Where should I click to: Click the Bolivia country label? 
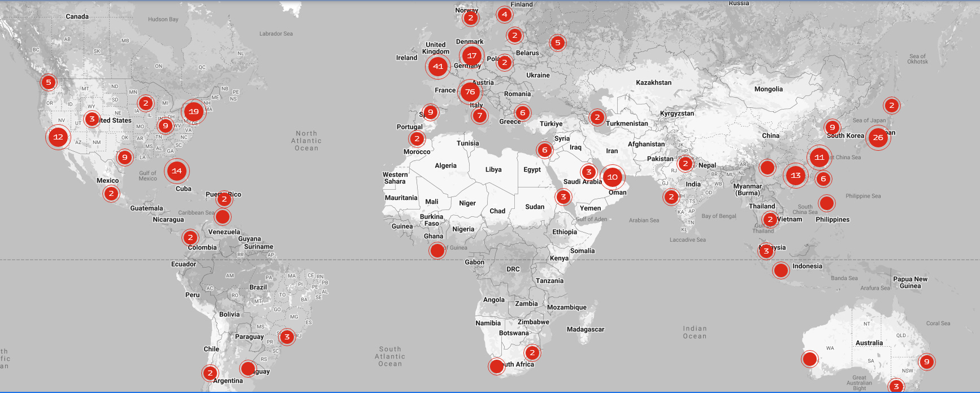pyautogui.click(x=229, y=314)
